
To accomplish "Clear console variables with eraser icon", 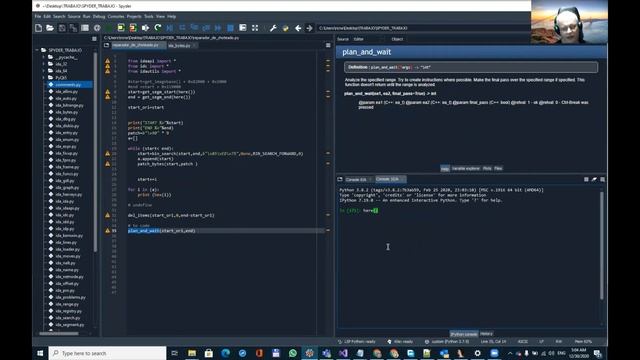I will pyautogui.click(x=594, y=179).
